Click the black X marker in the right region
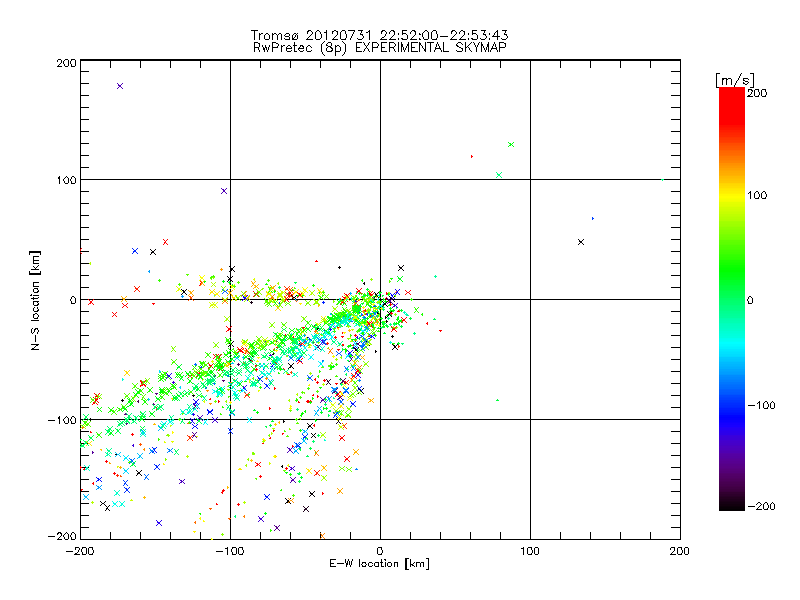This screenshot has width=800, height=600. tap(581, 242)
